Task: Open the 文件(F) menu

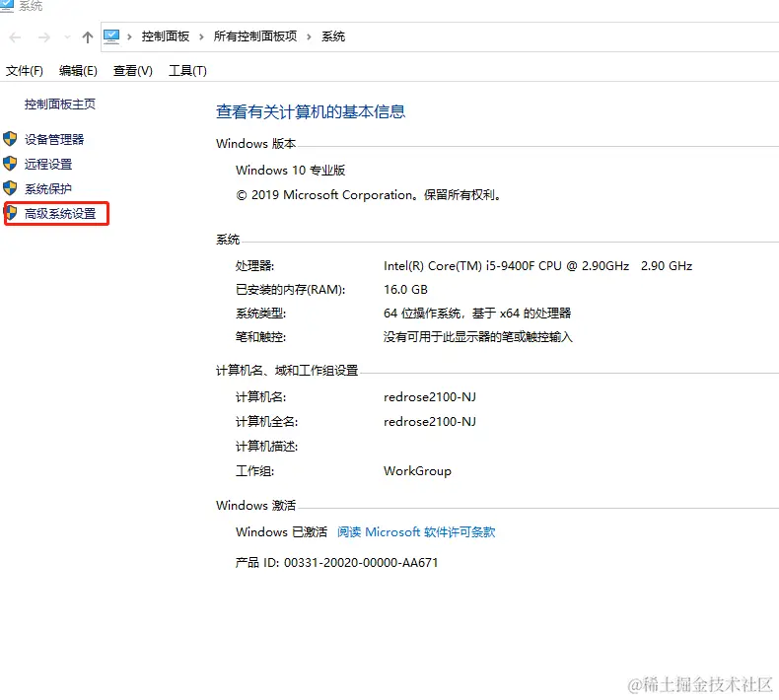Action: 25,71
